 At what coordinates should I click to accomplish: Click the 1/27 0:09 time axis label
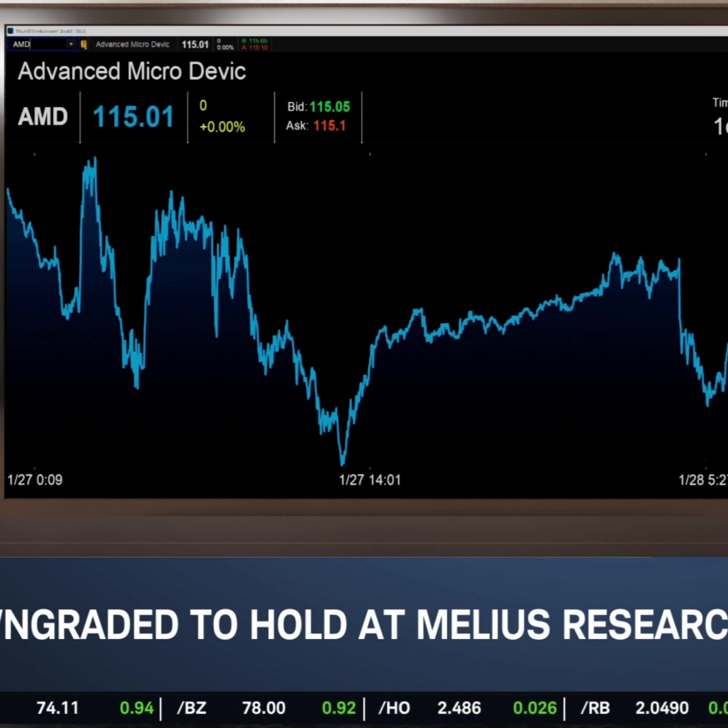point(35,480)
